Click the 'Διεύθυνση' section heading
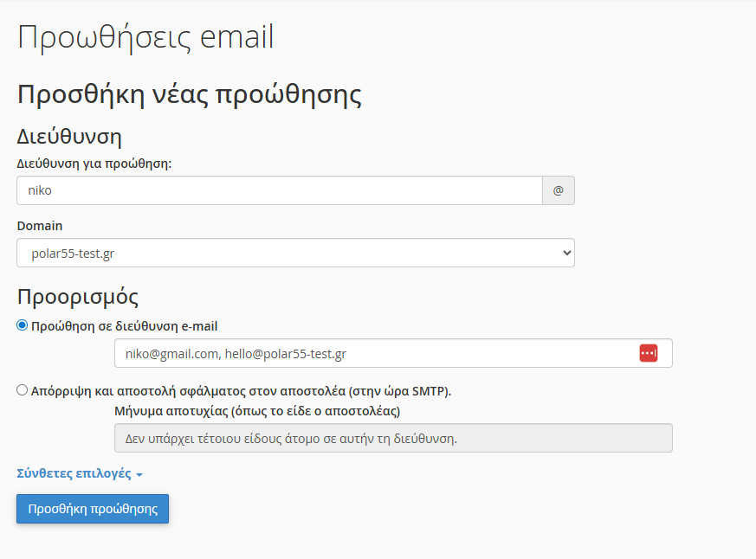 69,136
